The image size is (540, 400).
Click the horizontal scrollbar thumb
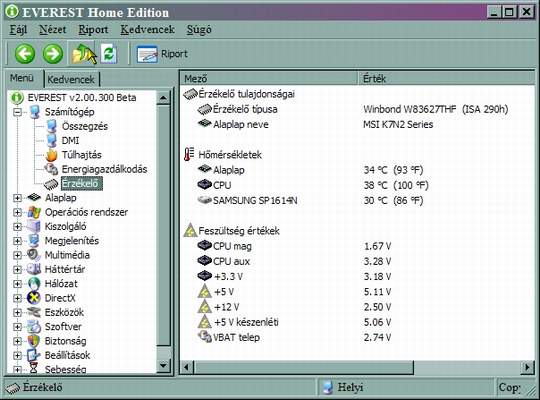[x=303, y=367]
